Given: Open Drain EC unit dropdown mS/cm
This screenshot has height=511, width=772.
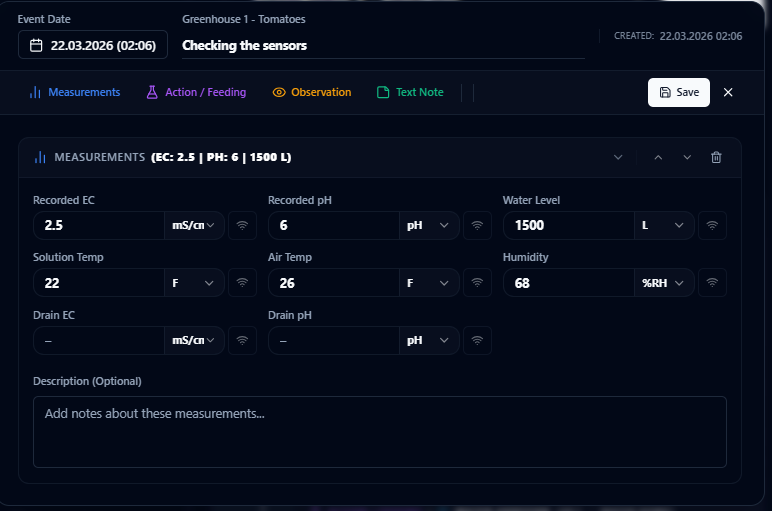Looking at the screenshot, I should pyautogui.click(x=194, y=340).
